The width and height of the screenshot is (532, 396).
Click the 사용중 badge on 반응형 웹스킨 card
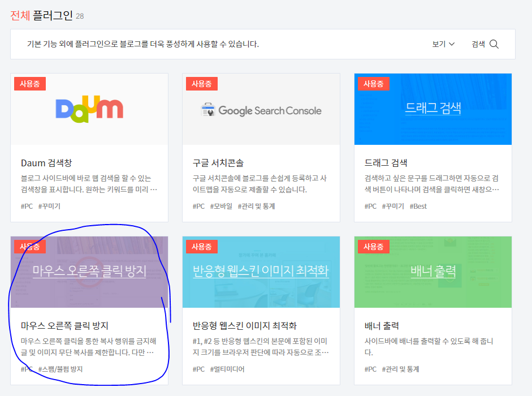(x=201, y=247)
